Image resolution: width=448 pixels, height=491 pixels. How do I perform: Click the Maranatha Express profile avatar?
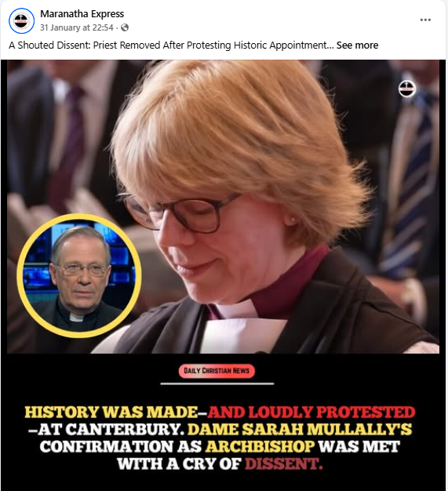pos(22,21)
